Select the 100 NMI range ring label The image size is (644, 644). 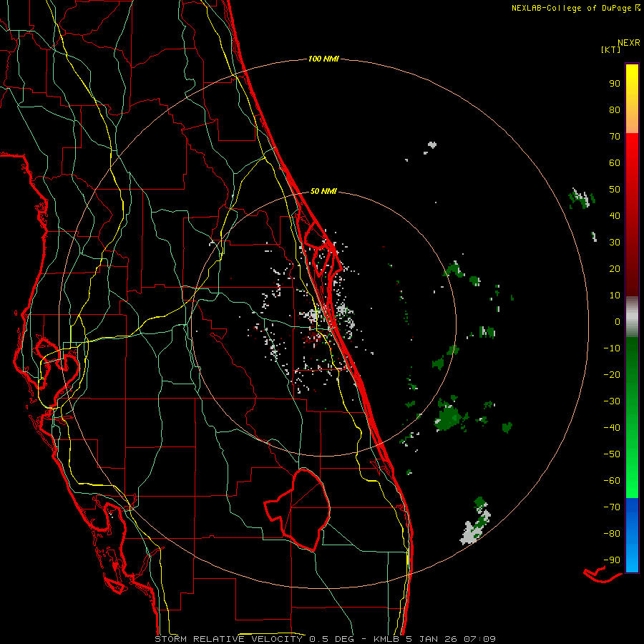[x=323, y=59]
